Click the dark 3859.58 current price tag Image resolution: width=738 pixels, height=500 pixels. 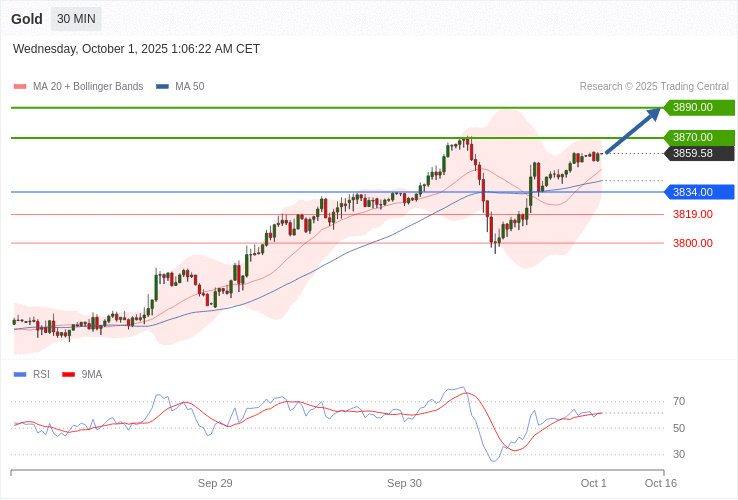tap(699, 153)
